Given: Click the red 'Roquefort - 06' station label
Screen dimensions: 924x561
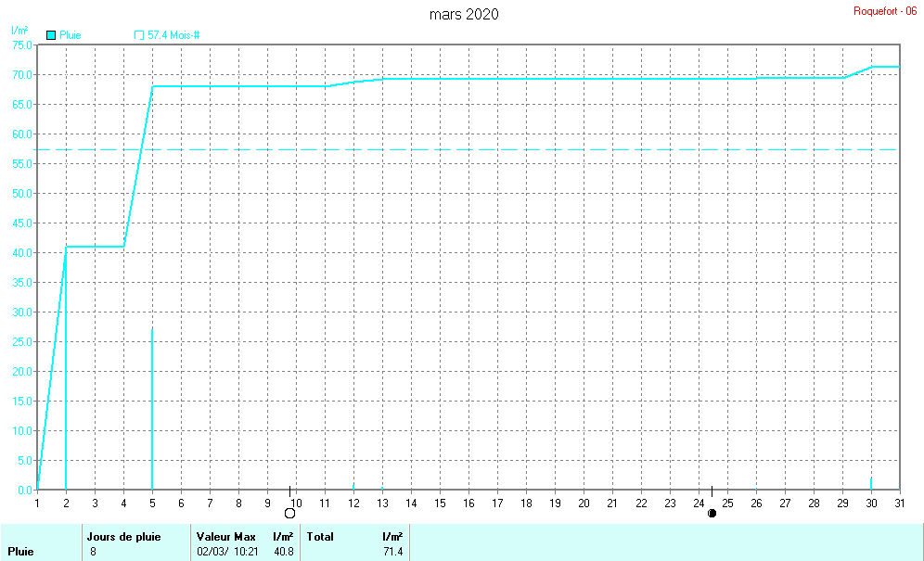Looking at the screenshot, I should 884,11.
